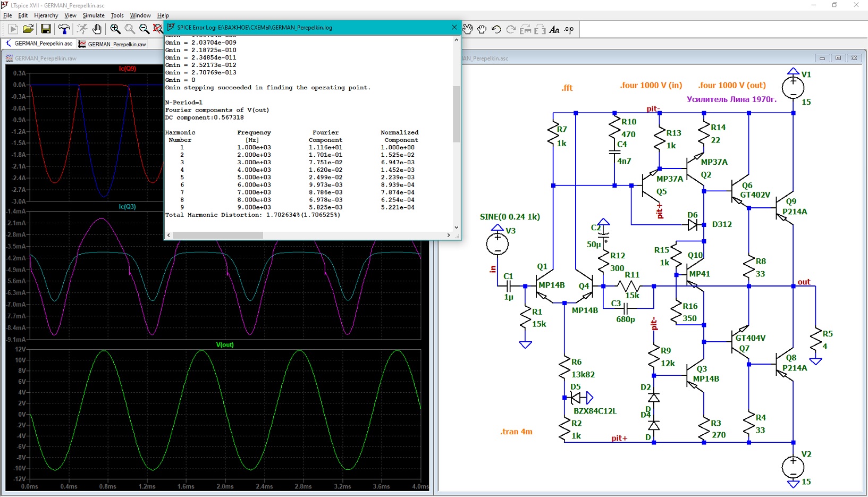Viewport: 868px width, 497px height.
Task: Switch to the GERMAN_Perepelkin.asc tab
Action: [x=39, y=44]
